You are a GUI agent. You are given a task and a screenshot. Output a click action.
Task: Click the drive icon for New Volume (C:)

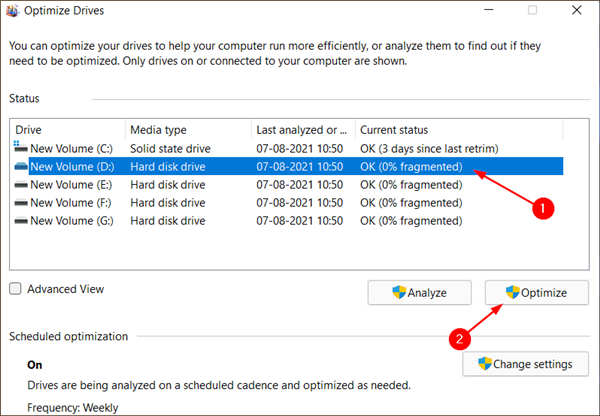point(21,148)
